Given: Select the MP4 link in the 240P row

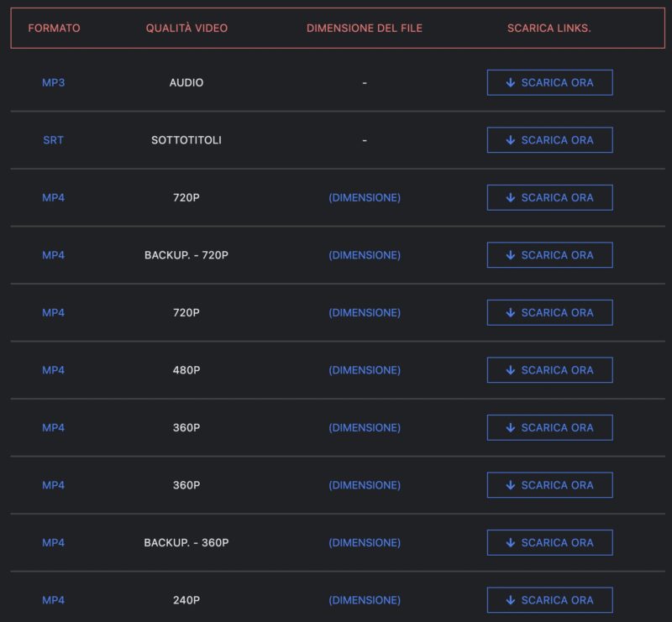Looking at the screenshot, I should [x=53, y=600].
